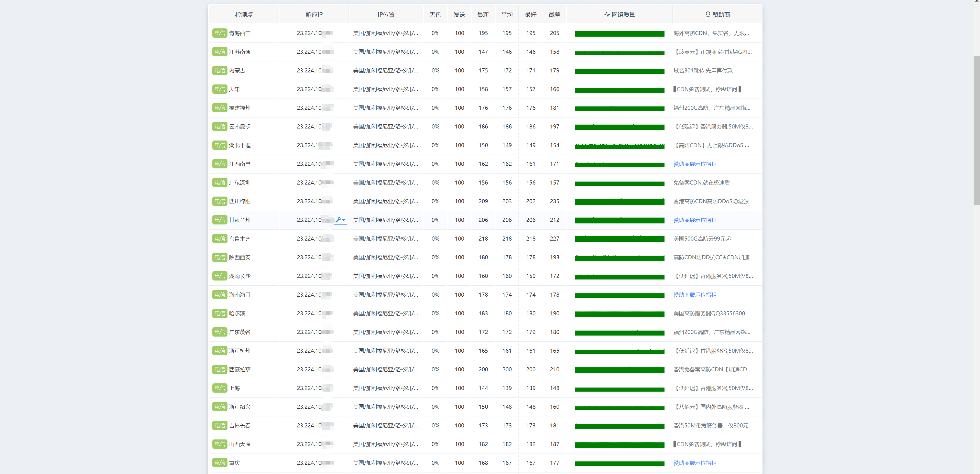
Task: Click the 网络质量 pulse icon in header
Action: coord(607,14)
